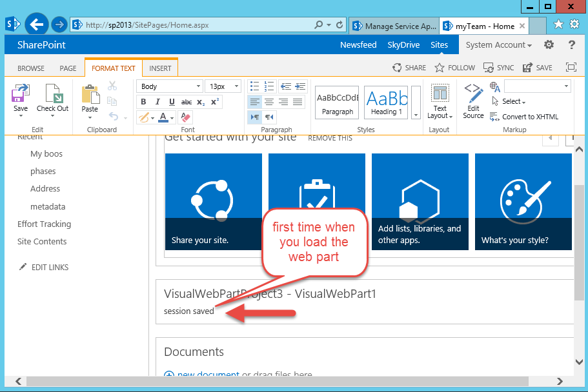Image resolution: width=588 pixels, height=392 pixels.
Task: Click the browser forward arrow button
Action: pos(59,24)
